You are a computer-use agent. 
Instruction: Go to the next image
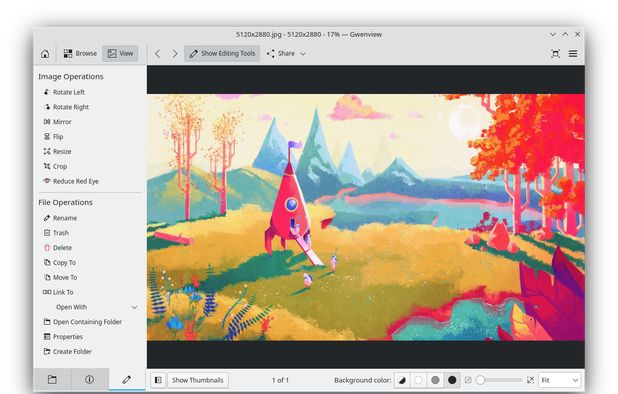(x=175, y=54)
